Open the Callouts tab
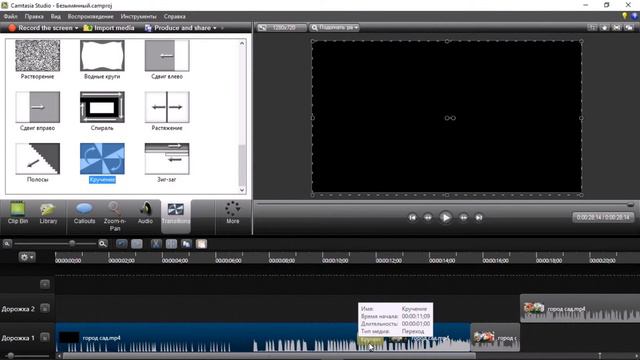Image resolution: width=640 pixels, height=360 pixels. [x=84, y=213]
